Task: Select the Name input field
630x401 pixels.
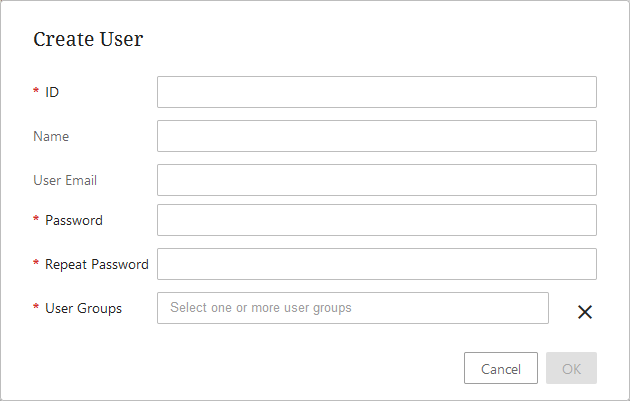Action: point(377,136)
